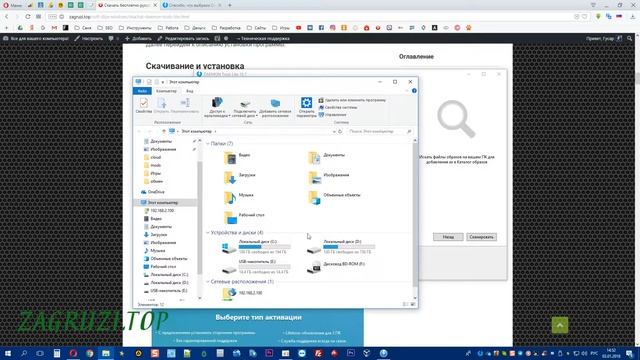The image size is (640, 360).
Task: Open the dropdown arrow on map network drive
Action: click(x=256, y=116)
